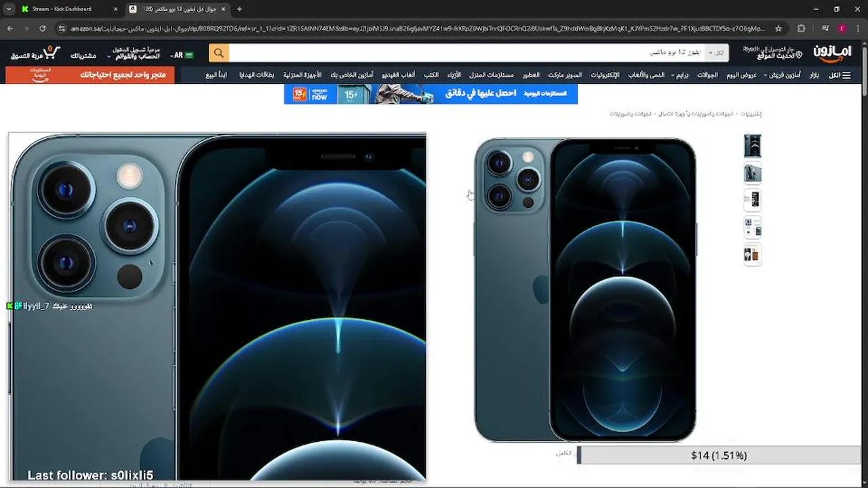Image resolution: width=868 pixels, height=488 pixels.
Task: Click the Amazon logo
Action: click(x=832, y=54)
